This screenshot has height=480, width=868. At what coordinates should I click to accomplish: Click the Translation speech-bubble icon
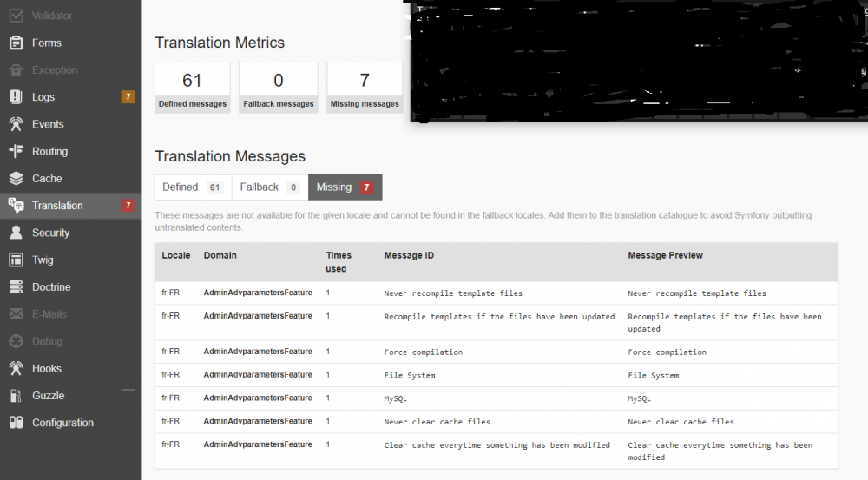click(x=16, y=206)
